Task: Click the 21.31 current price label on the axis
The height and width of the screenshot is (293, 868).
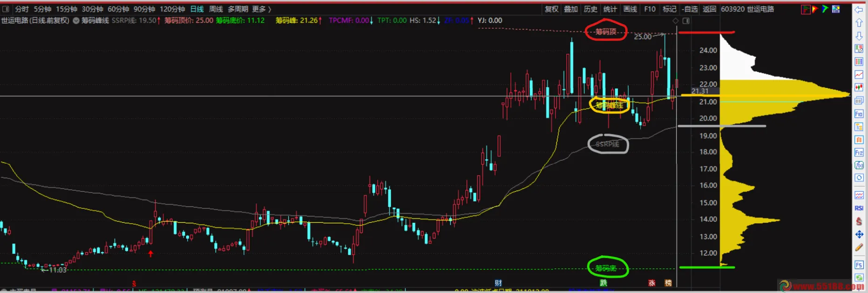Action: pos(700,91)
